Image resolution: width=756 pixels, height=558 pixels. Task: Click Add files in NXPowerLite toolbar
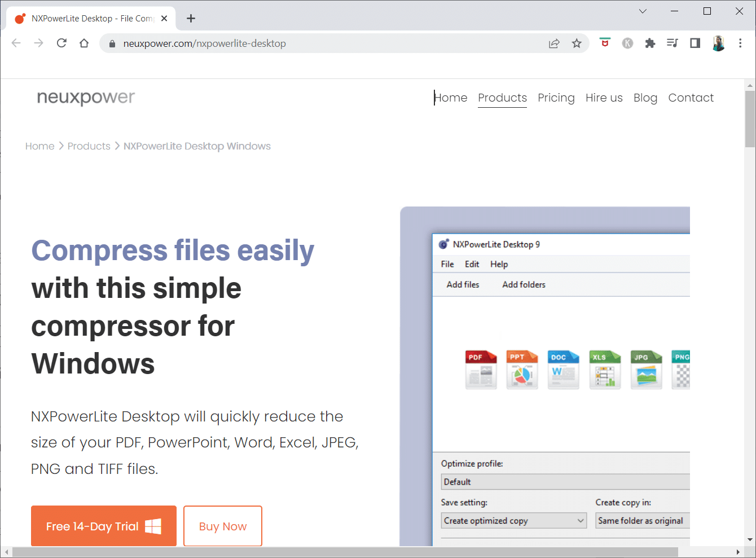tap(463, 284)
